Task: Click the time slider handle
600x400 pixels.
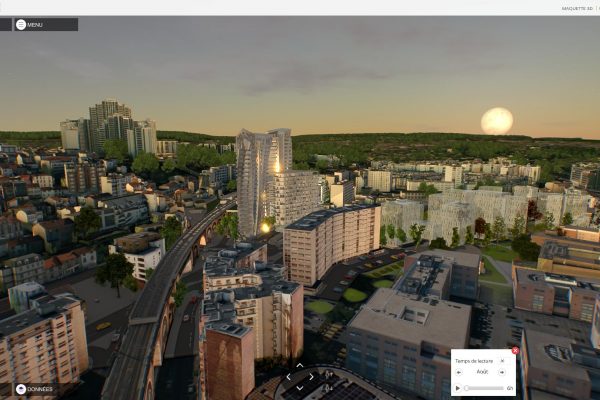Action: pyautogui.click(x=466, y=388)
